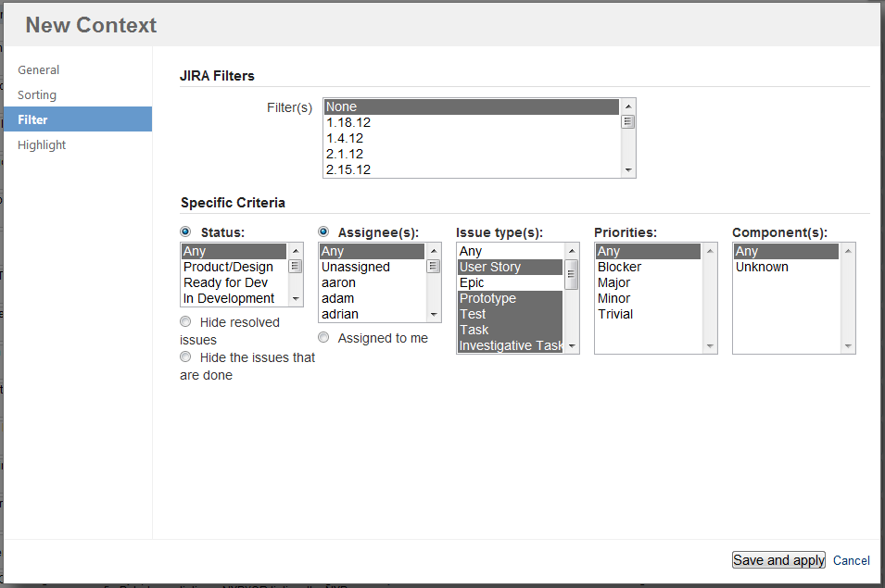The image size is (885, 588).
Task: Click Status list scroll up arrow
Action: pyautogui.click(x=296, y=251)
